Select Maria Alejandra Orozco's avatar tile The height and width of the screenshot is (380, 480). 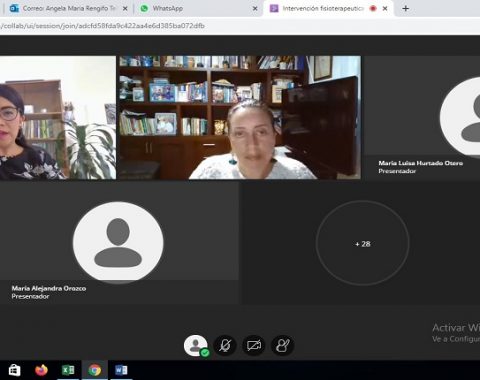coord(118,242)
